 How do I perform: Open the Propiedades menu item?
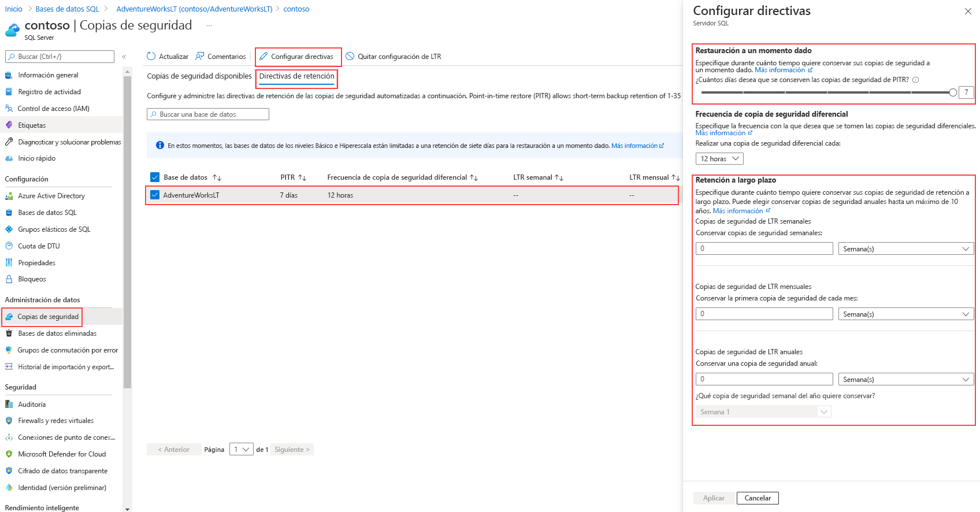(x=37, y=263)
